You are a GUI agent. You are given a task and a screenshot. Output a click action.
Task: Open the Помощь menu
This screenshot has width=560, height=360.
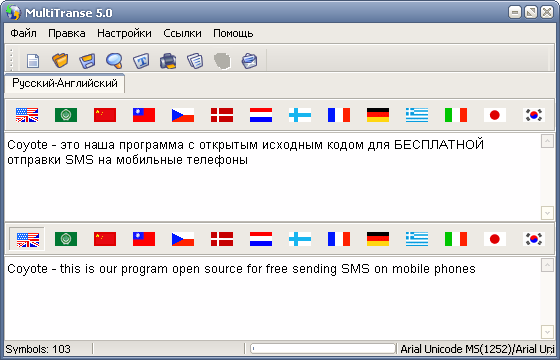click(233, 33)
